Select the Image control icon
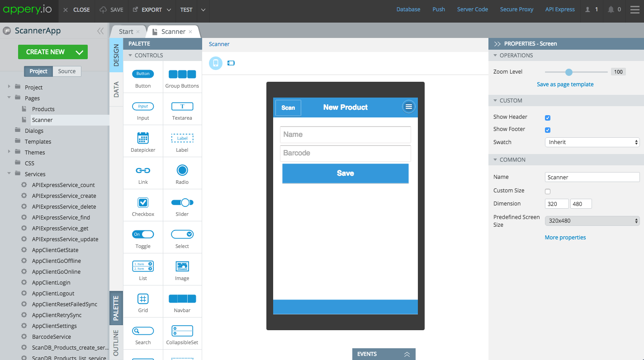This screenshot has height=360, width=644. coord(182,266)
